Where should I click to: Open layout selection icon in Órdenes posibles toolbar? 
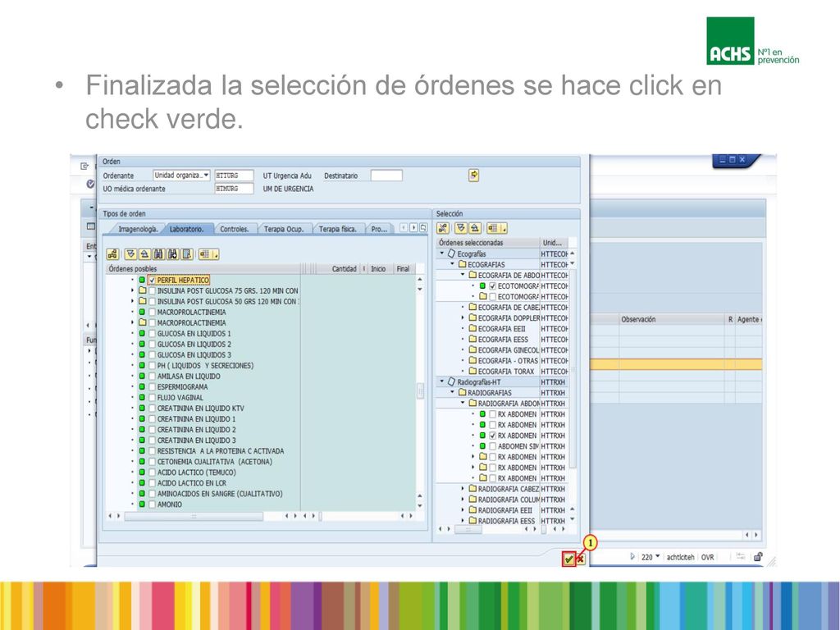[208, 254]
